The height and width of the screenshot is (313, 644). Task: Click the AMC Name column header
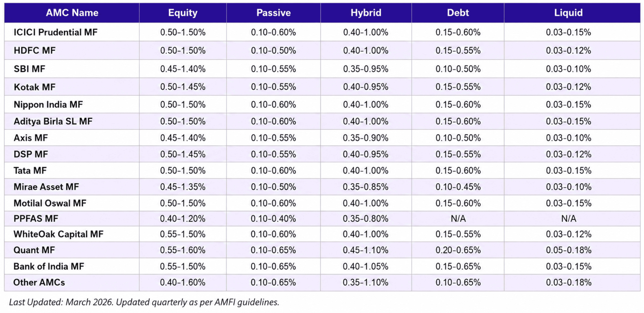72,13
